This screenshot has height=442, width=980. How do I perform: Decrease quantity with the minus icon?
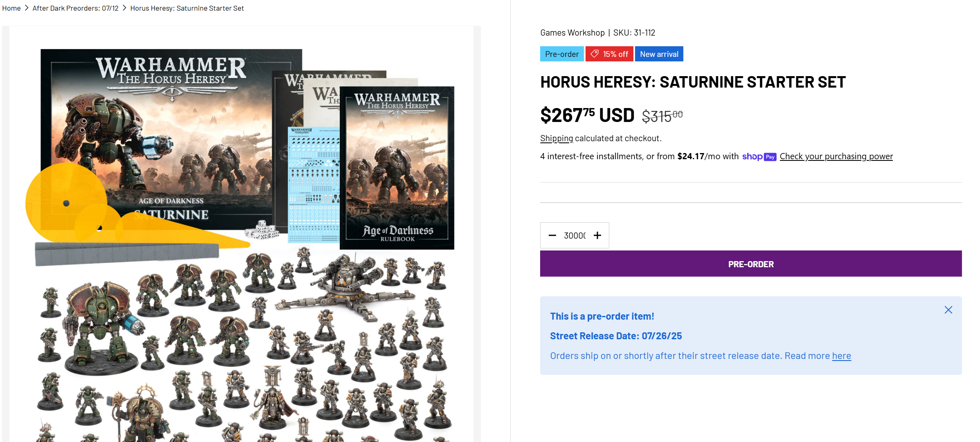coord(552,235)
